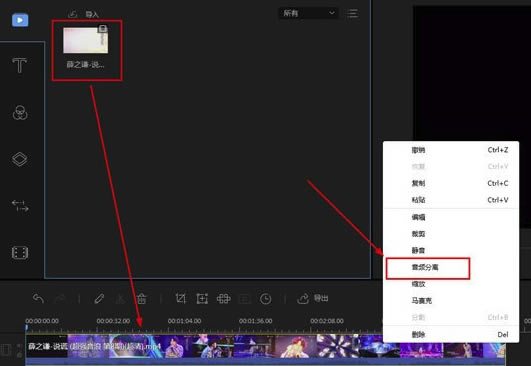Click the 导出 export label
The height and width of the screenshot is (366, 531).
click(321, 298)
